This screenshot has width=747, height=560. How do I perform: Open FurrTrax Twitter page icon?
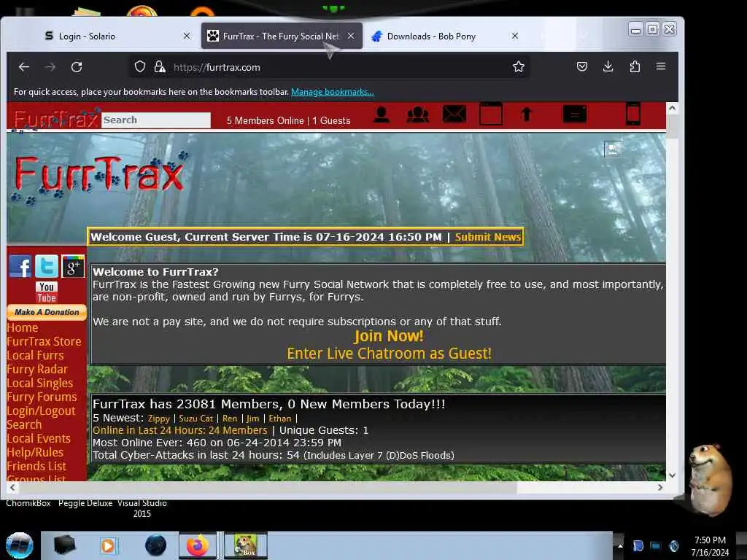46,266
